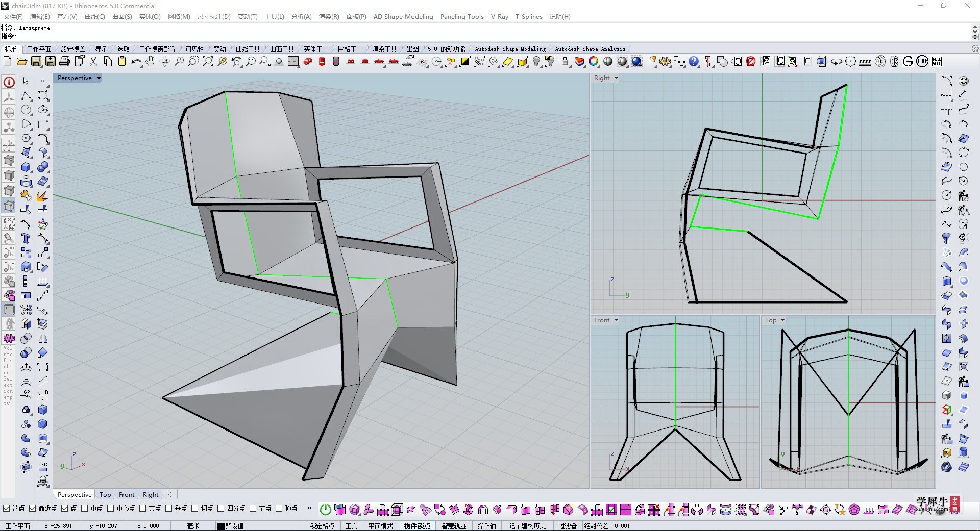The width and height of the screenshot is (980, 531).
Task: Click the 工作平面 status bar pane
Action: 18,526
